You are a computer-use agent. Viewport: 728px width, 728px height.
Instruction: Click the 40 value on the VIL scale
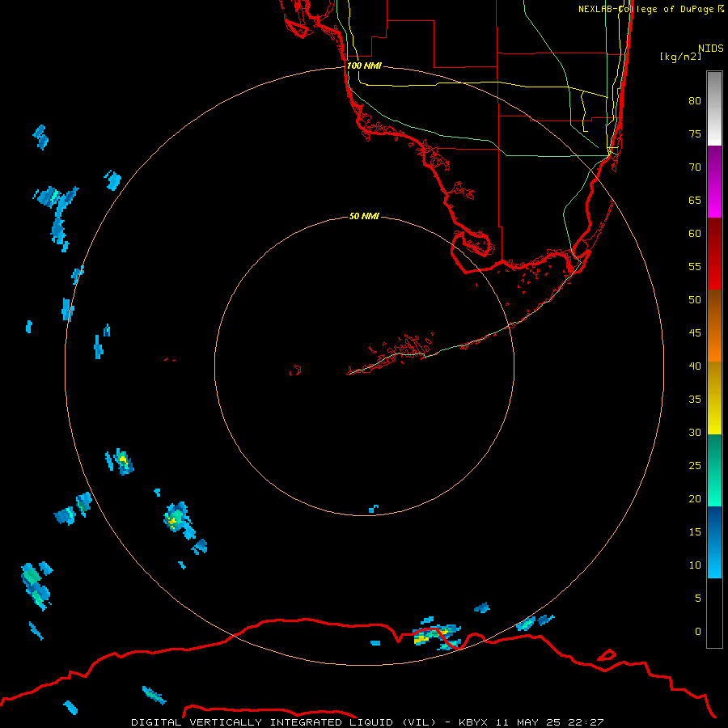coord(695,366)
